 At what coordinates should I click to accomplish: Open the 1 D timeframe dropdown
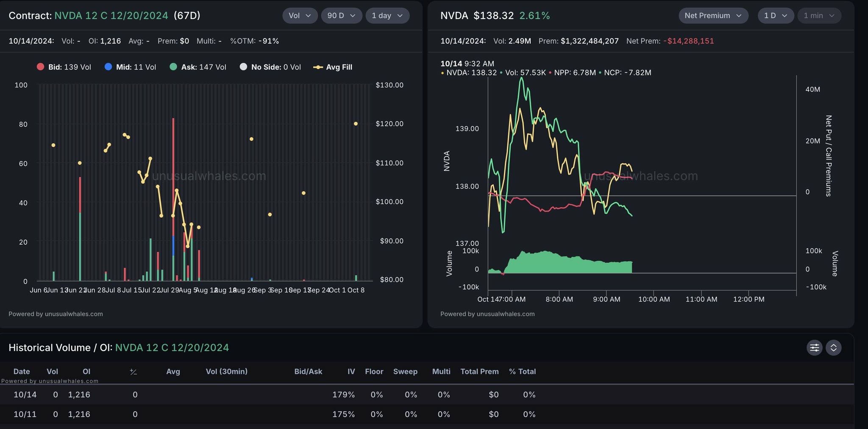776,16
